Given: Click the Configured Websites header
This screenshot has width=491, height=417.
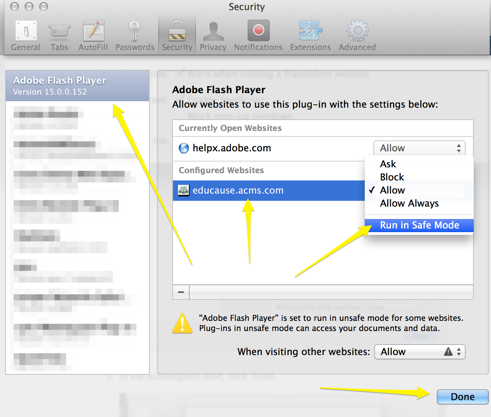Looking at the screenshot, I should 221,170.
